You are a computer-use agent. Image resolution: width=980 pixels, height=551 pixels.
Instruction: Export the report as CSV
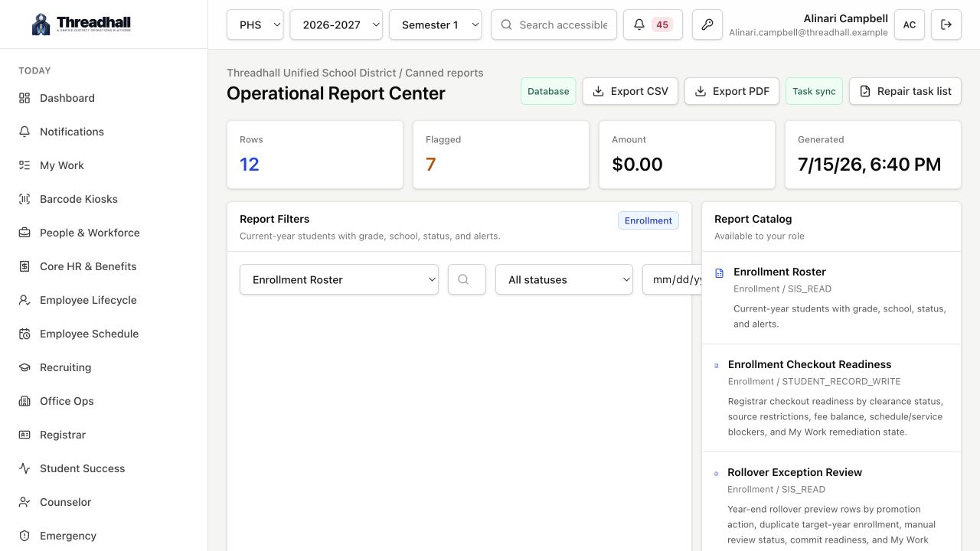630,91
